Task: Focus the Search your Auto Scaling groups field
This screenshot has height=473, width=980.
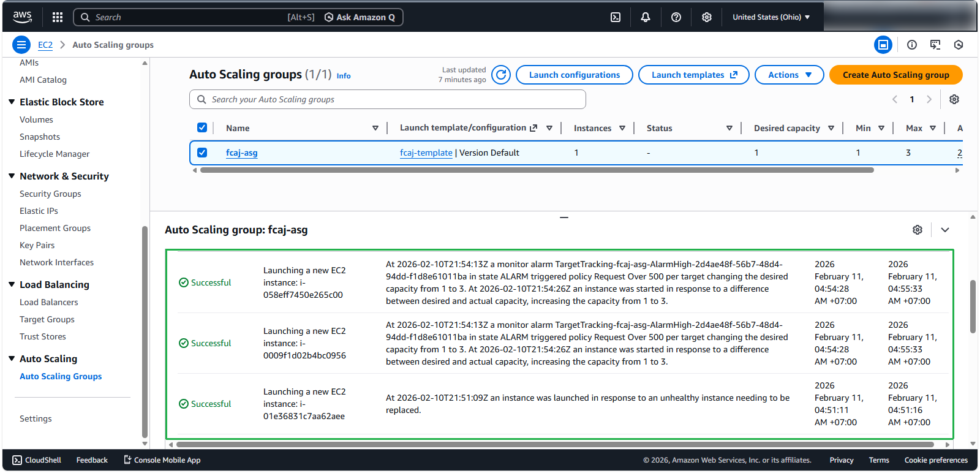Action: 388,99
